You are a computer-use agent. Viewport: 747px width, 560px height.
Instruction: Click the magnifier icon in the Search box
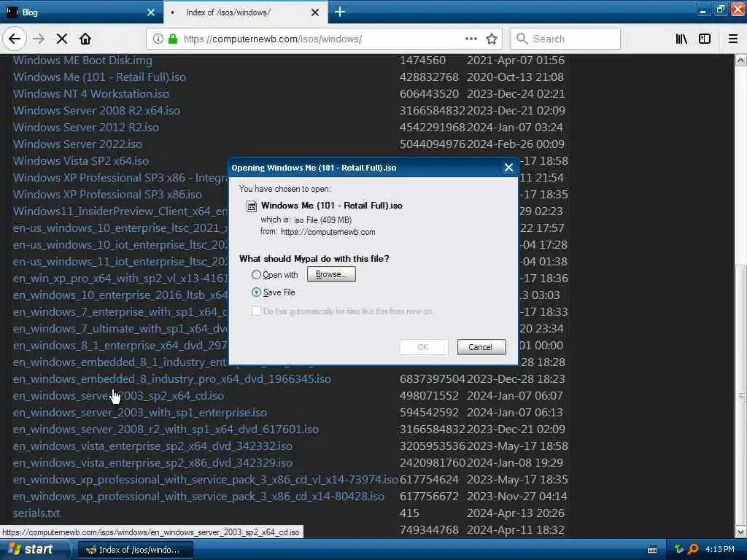click(x=522, y=39)
